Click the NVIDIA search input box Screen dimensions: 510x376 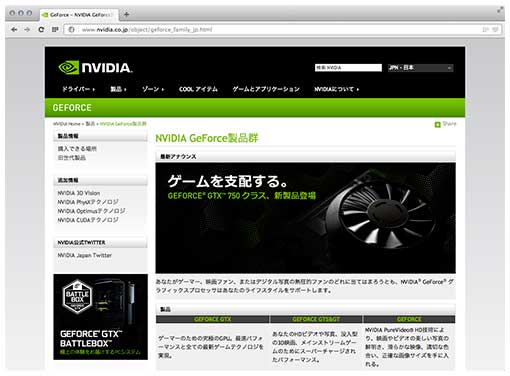click(348, 68)
